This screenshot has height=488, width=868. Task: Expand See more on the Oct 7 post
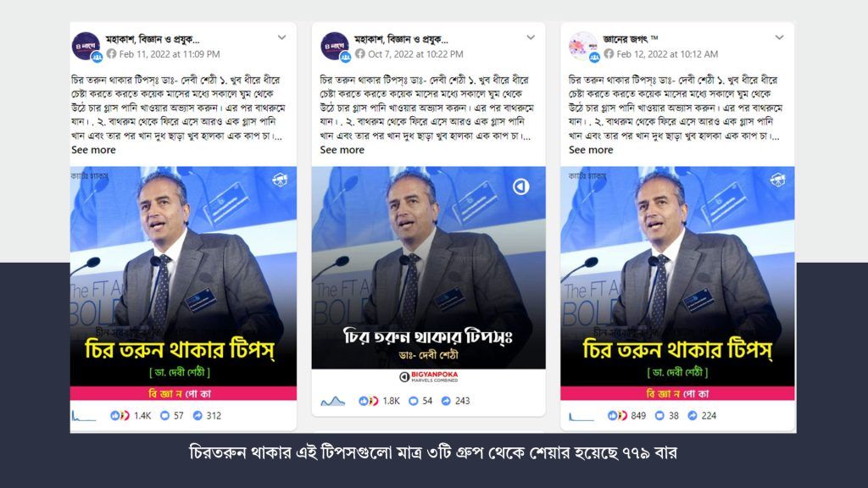342,150
